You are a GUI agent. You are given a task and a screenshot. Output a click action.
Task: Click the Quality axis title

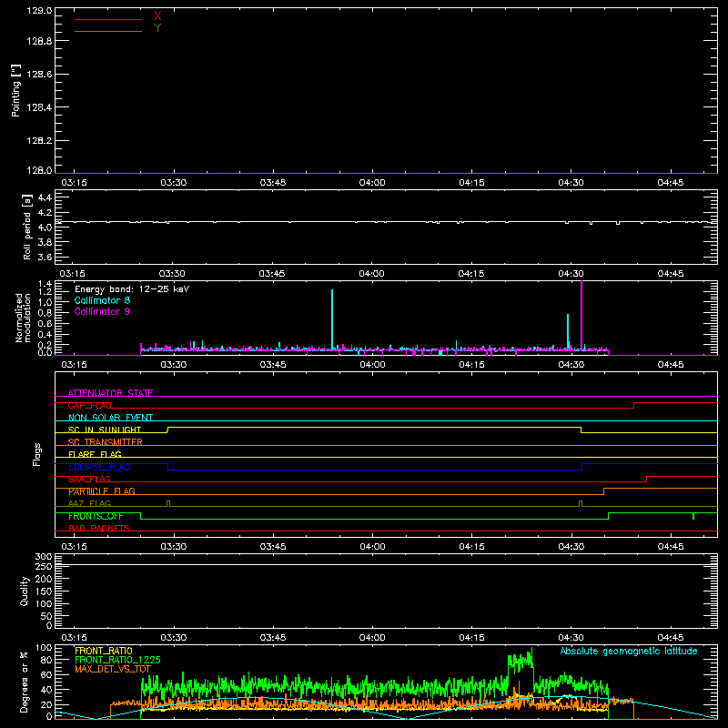click(x=25, y=591)
